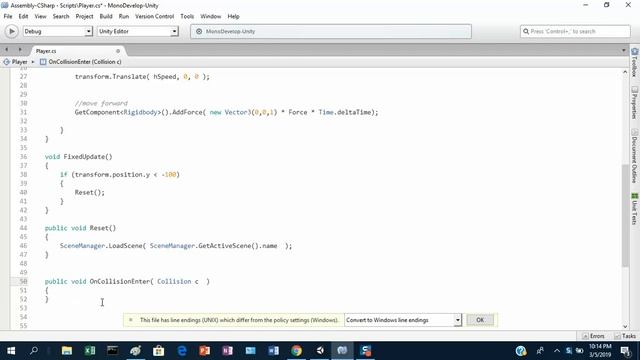This screenshot has width=640, height=360.
Task: Click the '//move forward' comment
Action: [x=101, y=103]
